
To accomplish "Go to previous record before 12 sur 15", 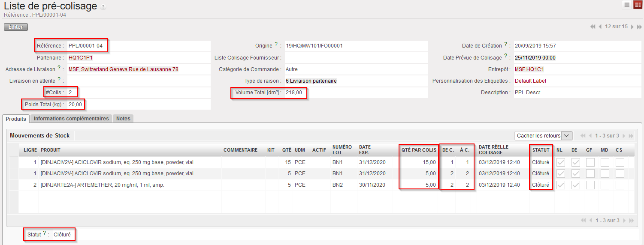I will 600,27.
